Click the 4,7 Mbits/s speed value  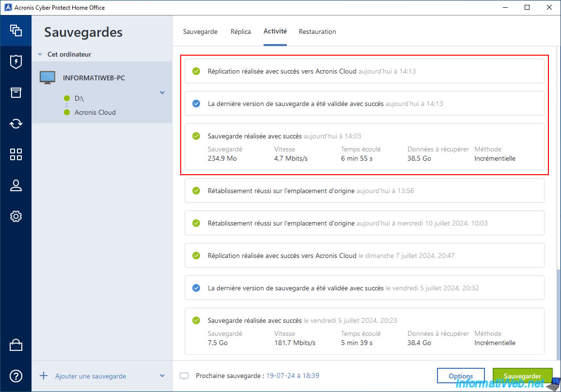coord(291,158)
